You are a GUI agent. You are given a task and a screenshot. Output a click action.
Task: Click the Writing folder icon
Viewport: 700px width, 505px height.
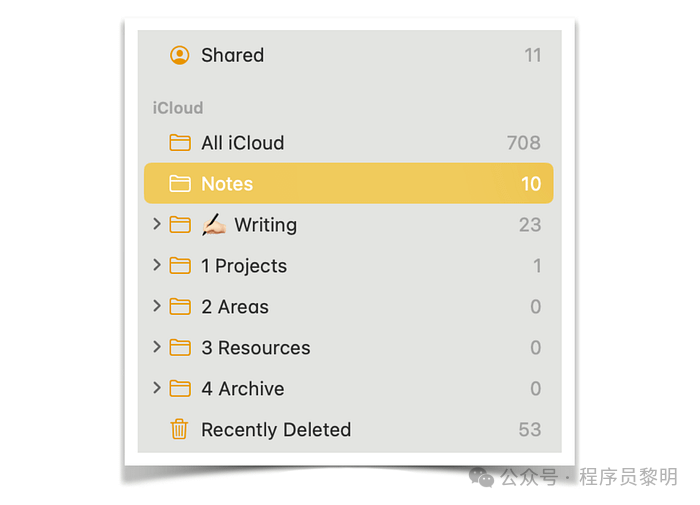point(180,225)
